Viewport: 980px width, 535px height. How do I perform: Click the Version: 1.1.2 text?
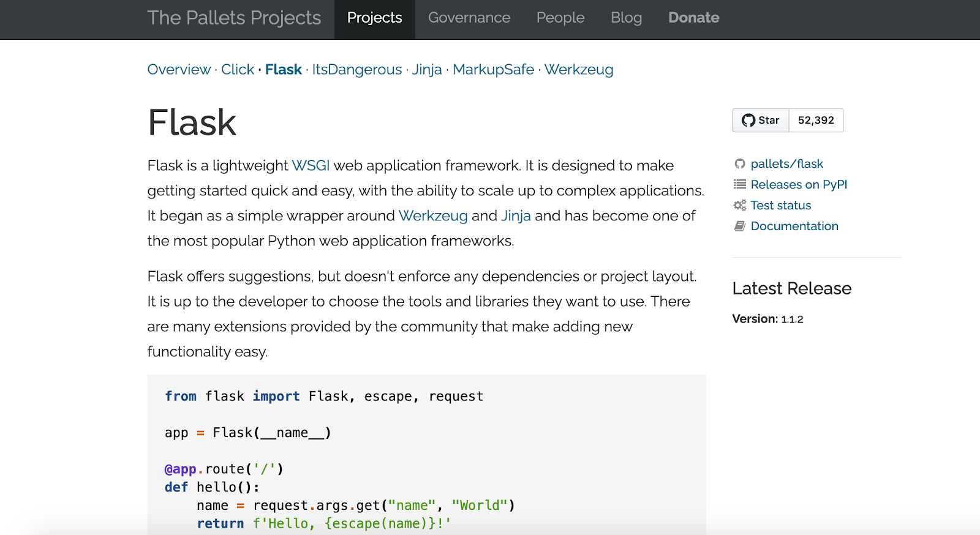point(767,319)
